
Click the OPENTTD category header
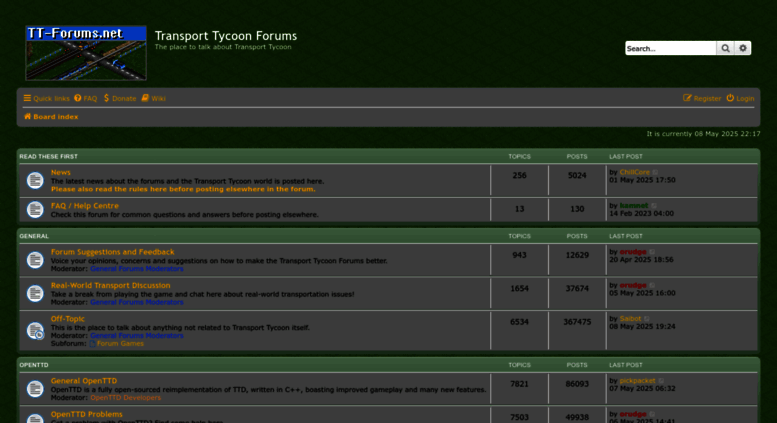click(x=34, y=365)
